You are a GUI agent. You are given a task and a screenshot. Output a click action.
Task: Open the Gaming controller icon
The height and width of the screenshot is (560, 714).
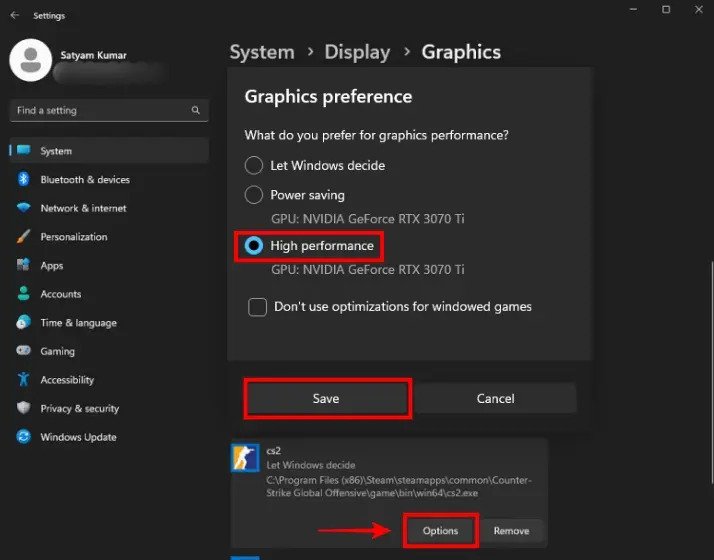(x=23, y=351)
